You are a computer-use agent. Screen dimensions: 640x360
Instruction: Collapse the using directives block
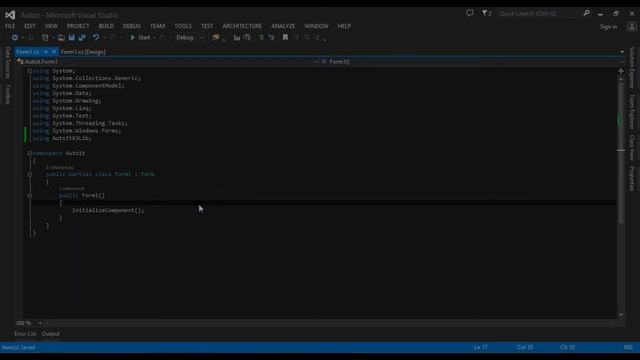(x=29, y=71)
